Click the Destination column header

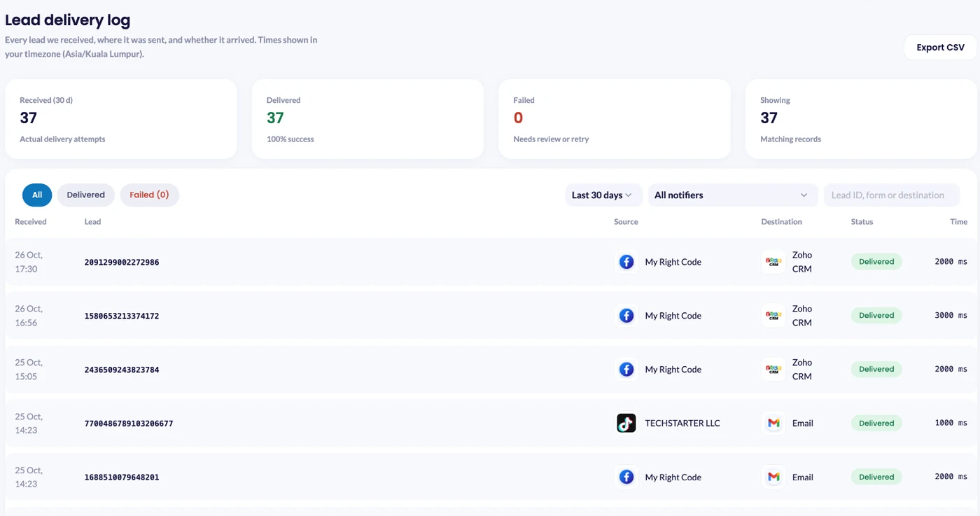point(781,222)
